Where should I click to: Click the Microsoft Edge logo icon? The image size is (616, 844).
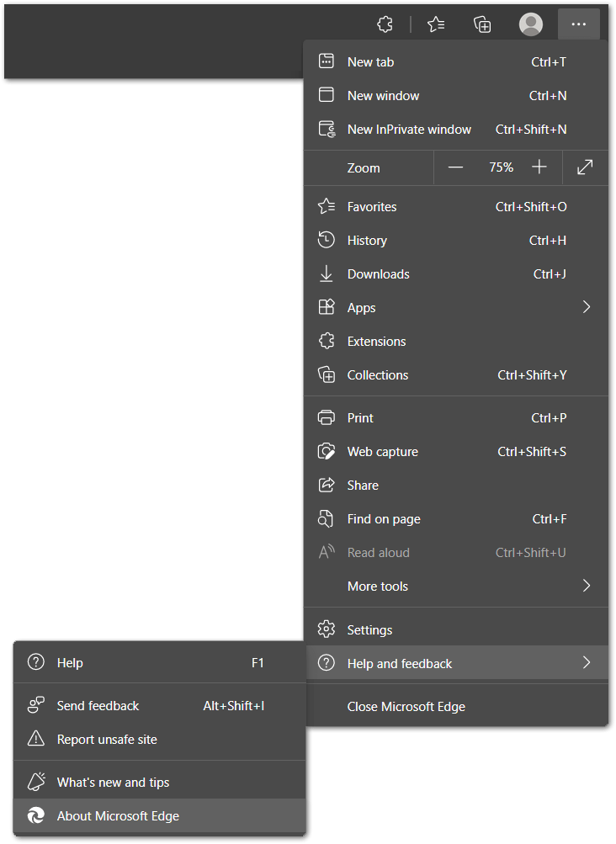[x=36, y=815]
